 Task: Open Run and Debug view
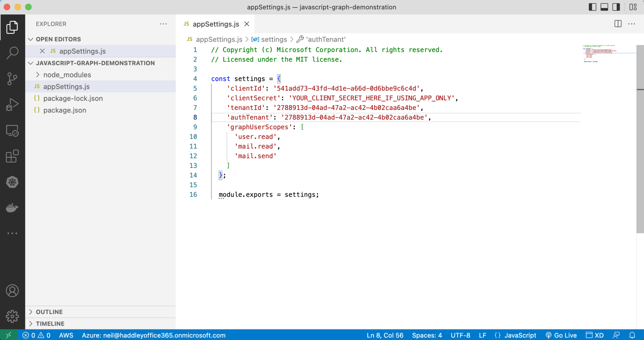(12, 105)
